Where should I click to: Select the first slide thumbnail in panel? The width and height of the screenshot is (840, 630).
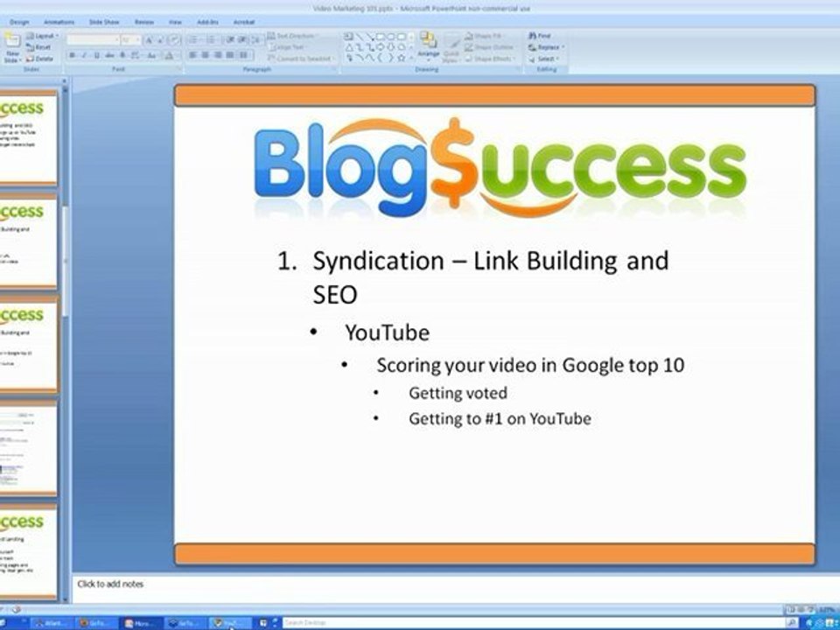(28, 137)
